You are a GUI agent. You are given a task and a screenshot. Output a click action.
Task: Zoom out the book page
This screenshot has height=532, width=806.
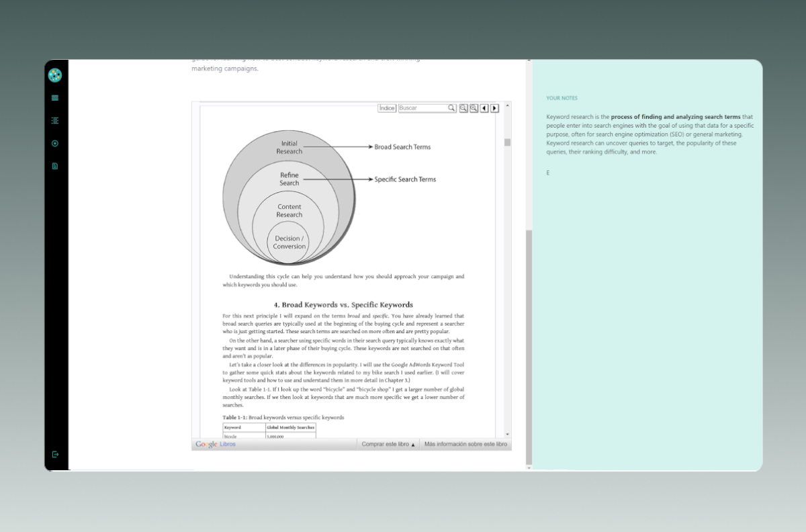click(x=463, y=108)
